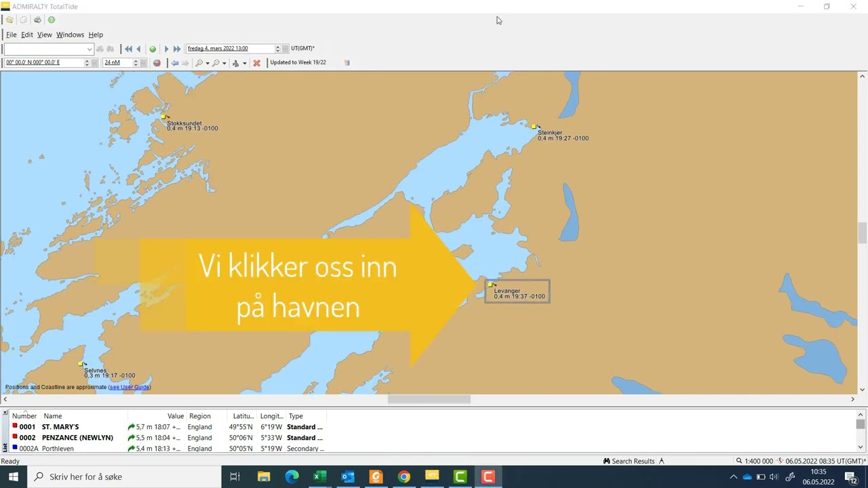Go to previous map view with blue back arrow
The height and width of the screenshot is (488, 868).
tap(175, 63)
